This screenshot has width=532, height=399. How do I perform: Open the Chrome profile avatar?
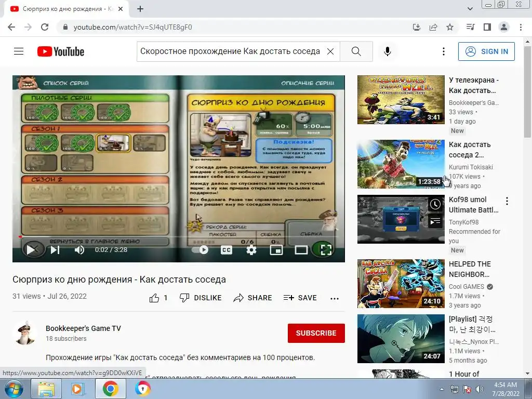pos(504,27)
